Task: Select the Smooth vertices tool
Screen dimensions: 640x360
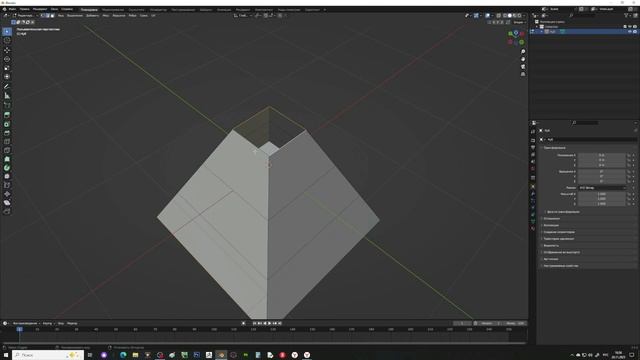Action: (x=7, y=176)
